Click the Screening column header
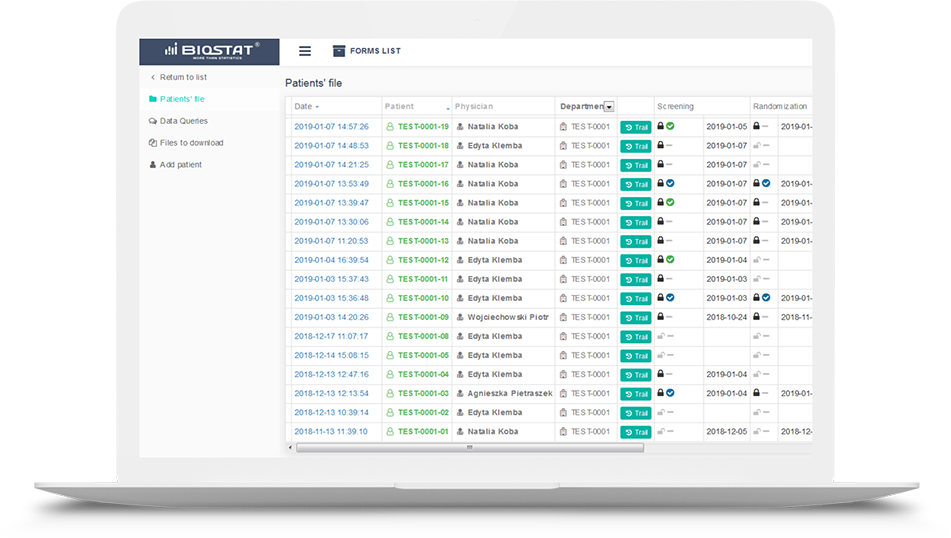The width and height of the screenshot is (951, 538). [675, 106]
